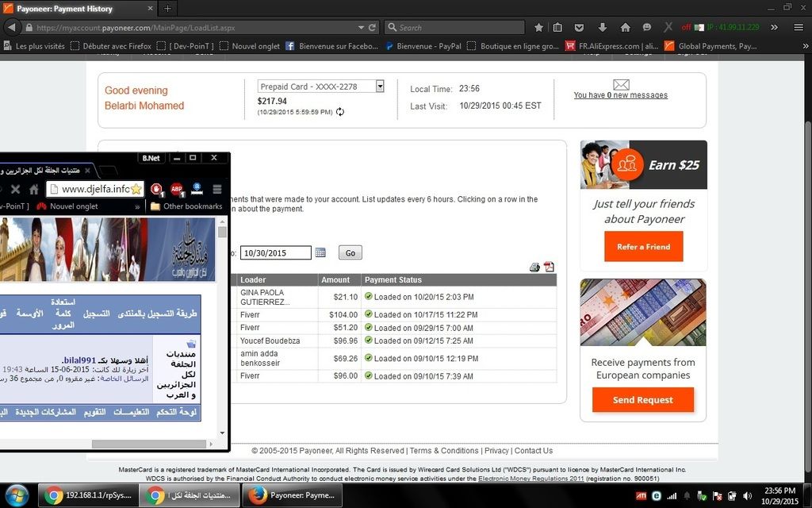
Task: Open the ABP Adblock Plus extension in Chrome
Action: click(177, 189)
